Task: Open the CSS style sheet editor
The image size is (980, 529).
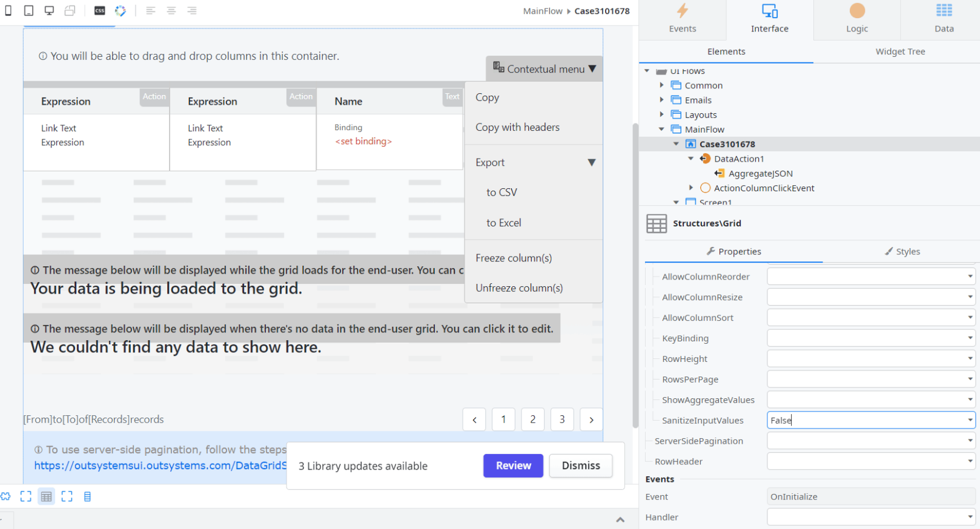Action: [x=100, y=11]
